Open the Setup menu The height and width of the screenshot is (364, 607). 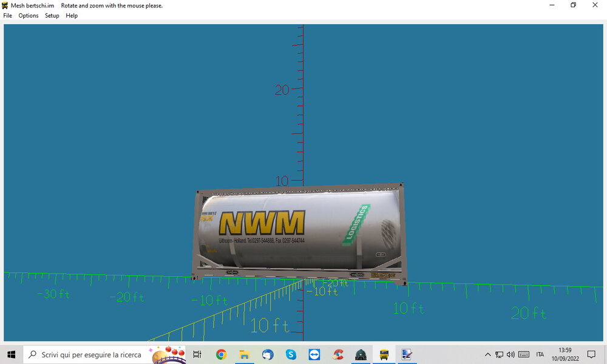52,16
